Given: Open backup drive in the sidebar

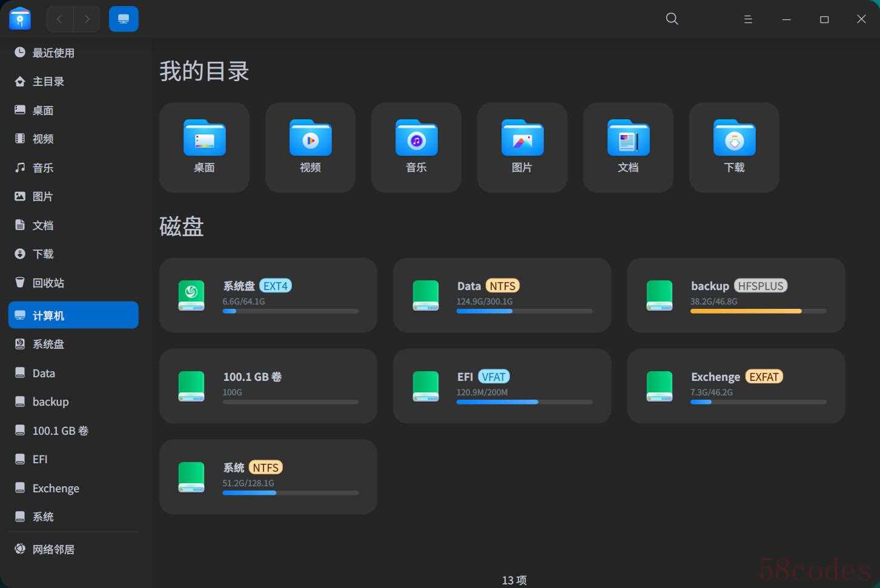Looking at the screenshot, I should 73,401.
